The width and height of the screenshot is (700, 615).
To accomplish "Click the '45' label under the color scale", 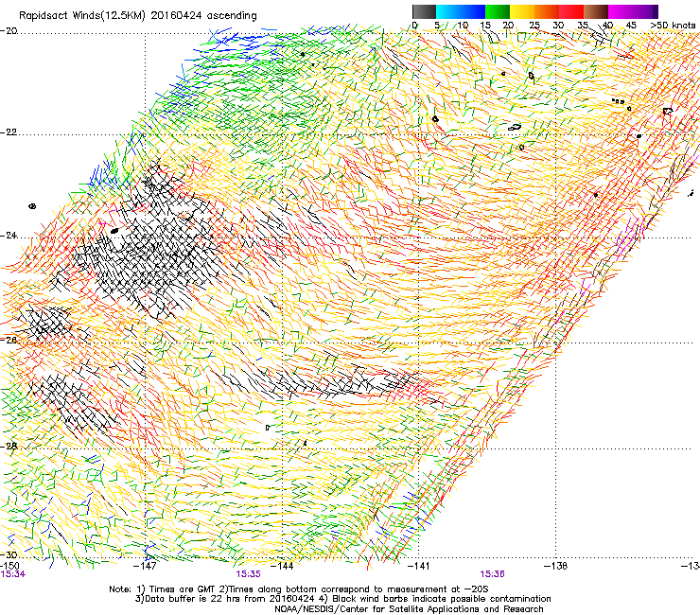I will (631, 26).
